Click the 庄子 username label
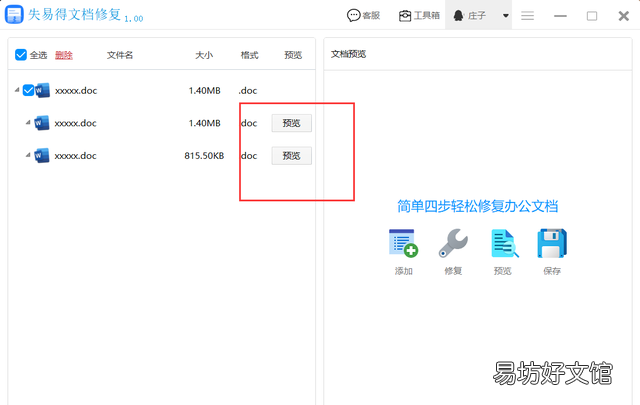 point(477,16)
